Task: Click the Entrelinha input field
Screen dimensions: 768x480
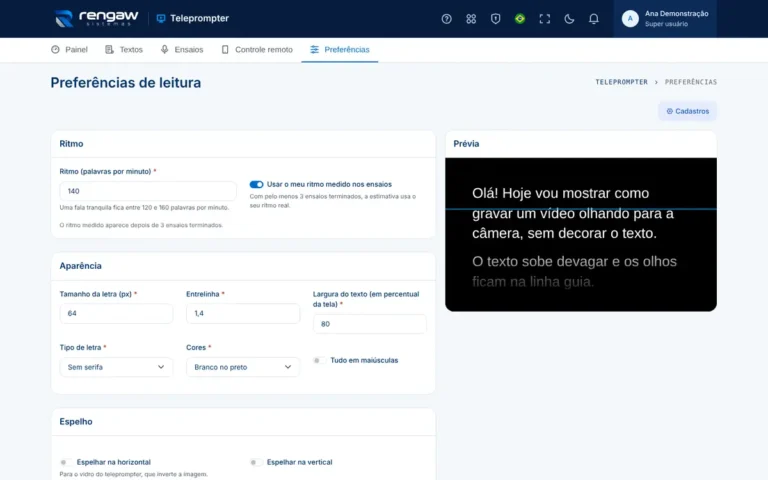Action: click(243, 313)
